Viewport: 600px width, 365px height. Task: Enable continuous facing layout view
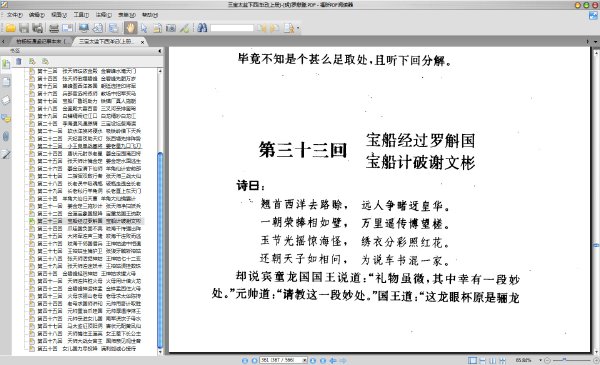[x=502, y=360]
